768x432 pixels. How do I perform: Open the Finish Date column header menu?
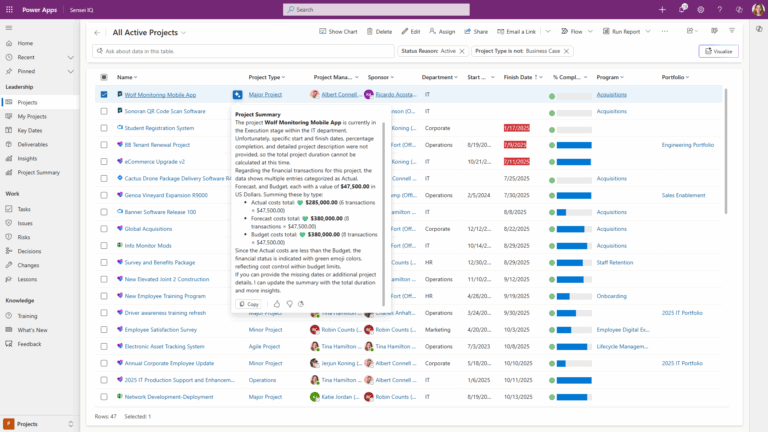click(x=523, y=77)
